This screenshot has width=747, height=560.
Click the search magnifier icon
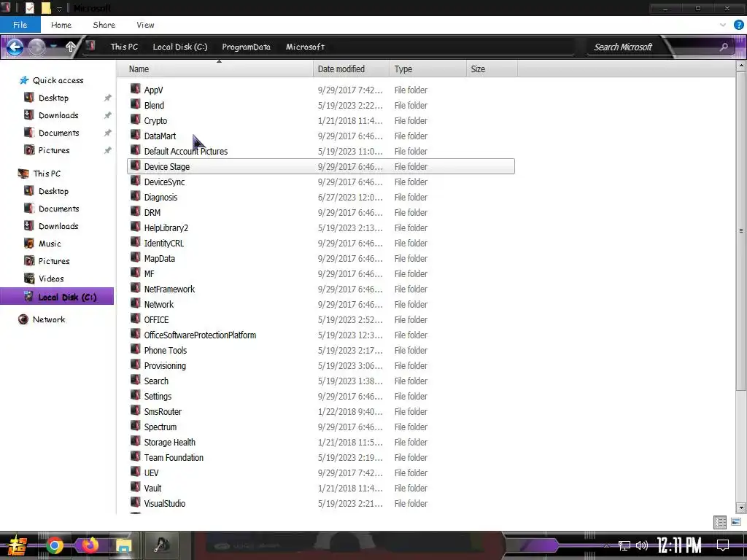(724, 47)
